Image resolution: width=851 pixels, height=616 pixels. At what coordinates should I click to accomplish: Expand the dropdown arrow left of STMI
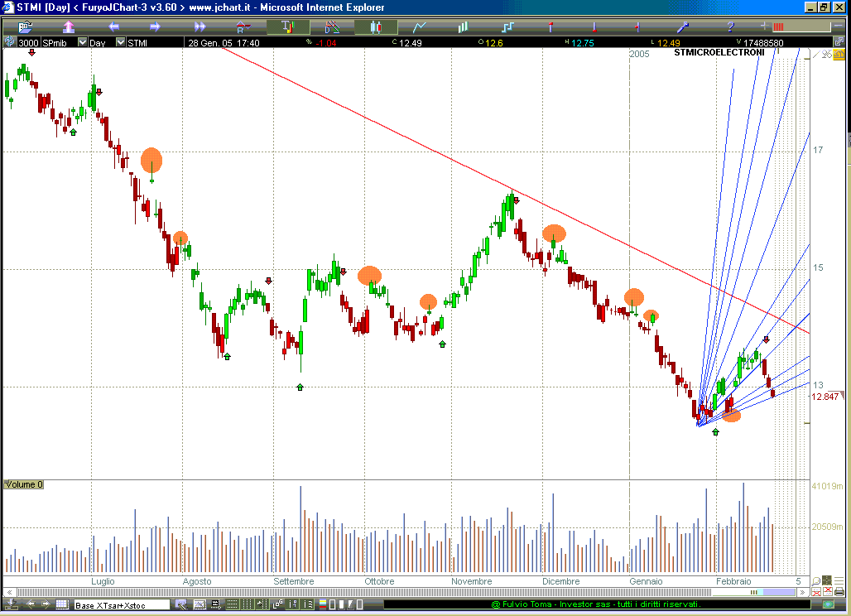(120, 42)
